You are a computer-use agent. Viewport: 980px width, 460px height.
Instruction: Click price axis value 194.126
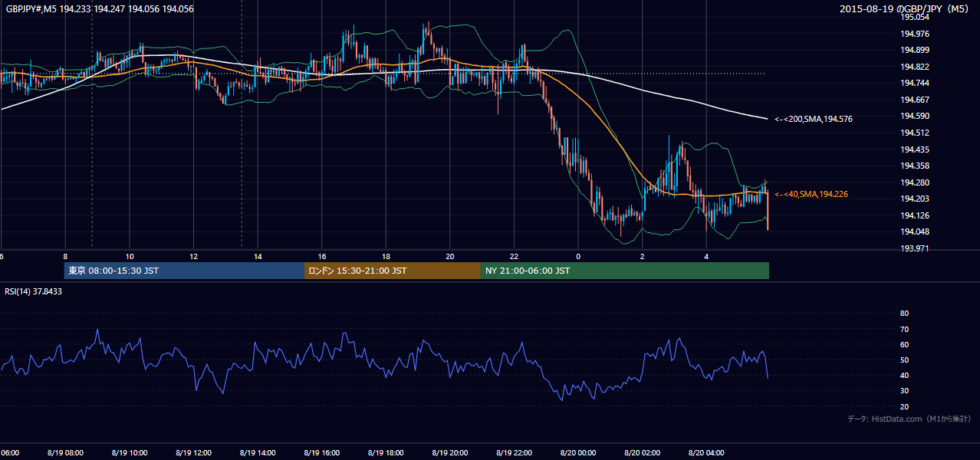916,215
